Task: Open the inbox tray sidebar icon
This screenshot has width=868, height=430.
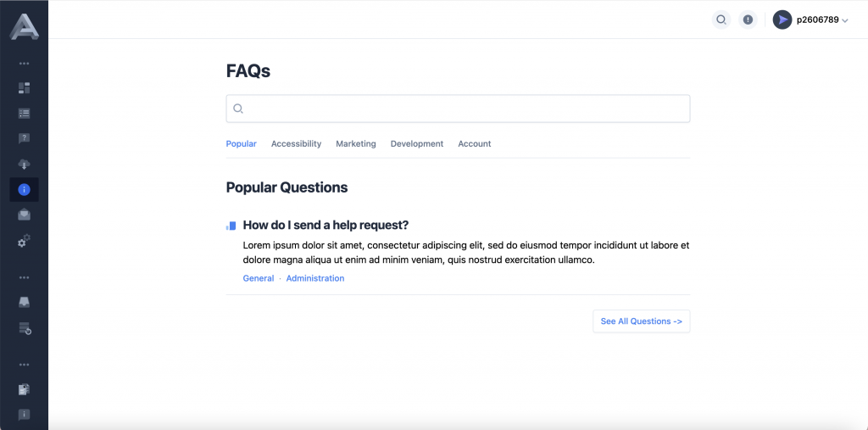Action: click(24, 303)
